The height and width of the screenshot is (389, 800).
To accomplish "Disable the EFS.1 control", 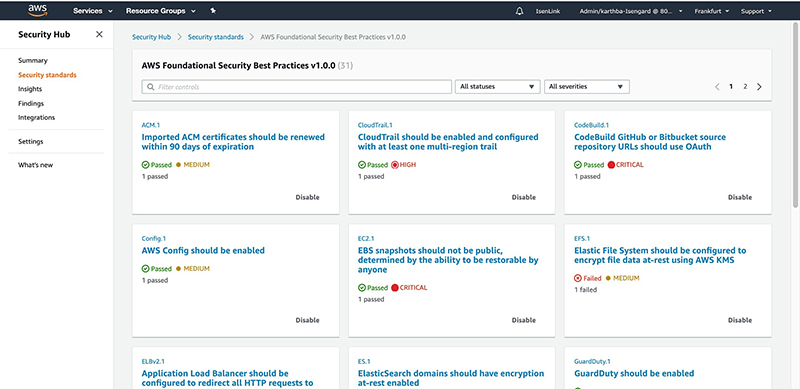I will [x=740, y=321].
